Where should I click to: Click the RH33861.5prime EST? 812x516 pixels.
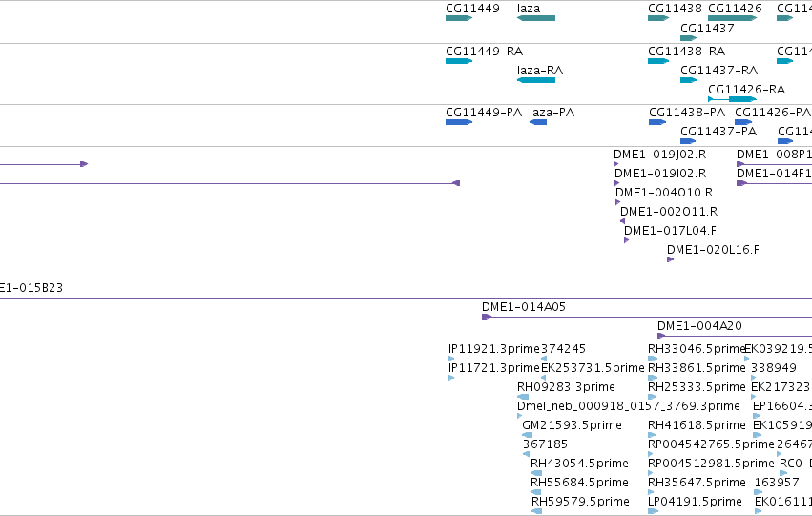point(653,378)
